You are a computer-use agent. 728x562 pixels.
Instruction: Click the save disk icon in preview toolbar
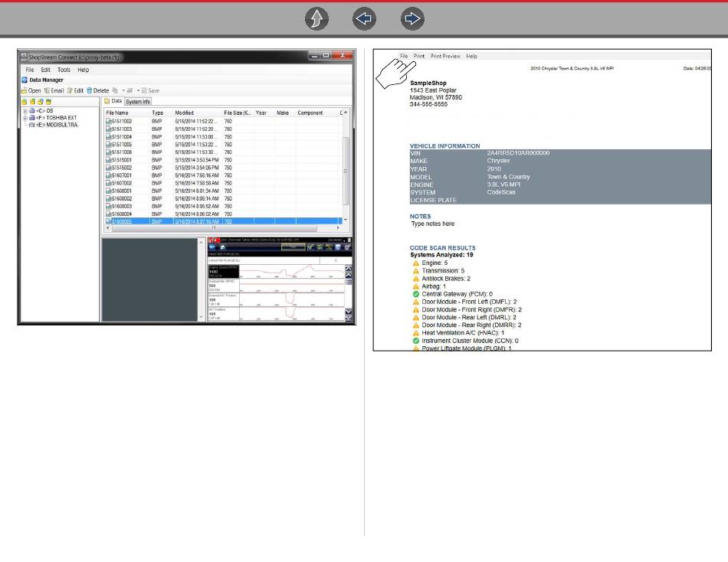(x=338, y=247)
